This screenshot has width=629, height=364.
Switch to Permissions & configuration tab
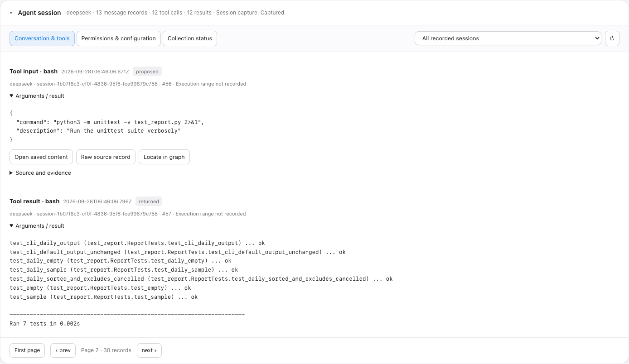click(x=118, y=38)
